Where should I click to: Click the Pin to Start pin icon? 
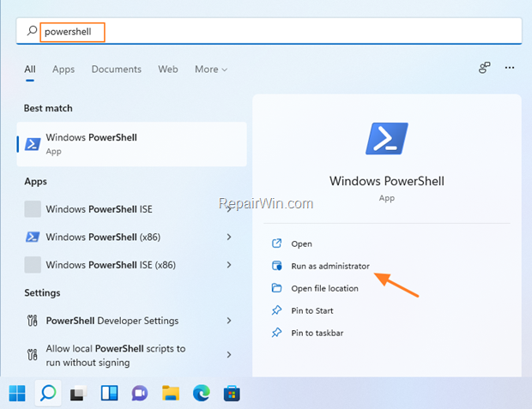click(x=276, y=310)
